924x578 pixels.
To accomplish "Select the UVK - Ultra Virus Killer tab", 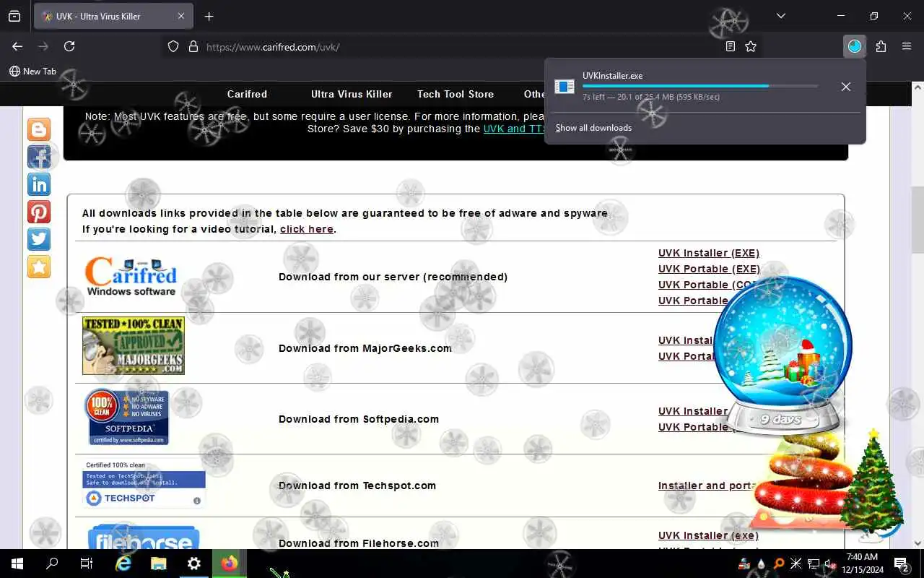I will coord(113,16).
